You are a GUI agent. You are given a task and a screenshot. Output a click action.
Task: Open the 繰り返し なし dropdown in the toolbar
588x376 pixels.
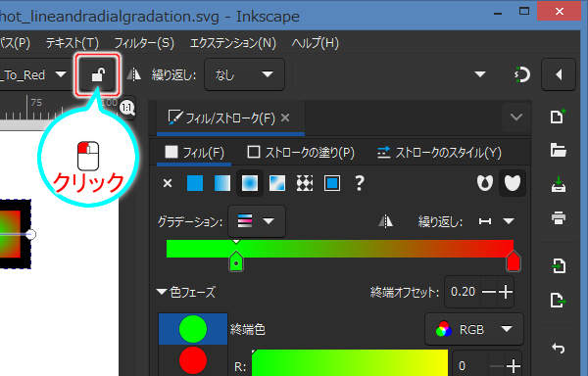pos(244,74)
